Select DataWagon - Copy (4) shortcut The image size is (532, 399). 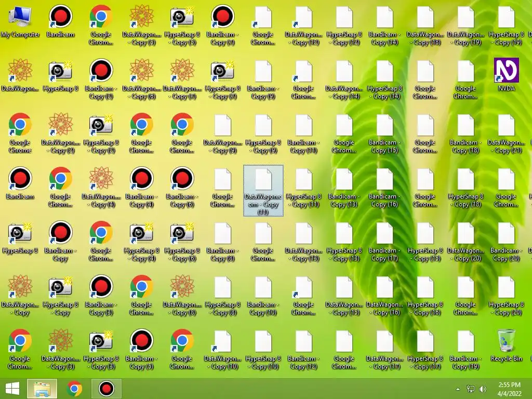pyautogui.click(x=101, y=187)
